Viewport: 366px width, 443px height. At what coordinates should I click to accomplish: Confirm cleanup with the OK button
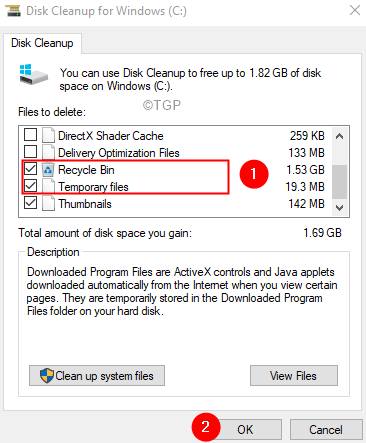(245, 430)
